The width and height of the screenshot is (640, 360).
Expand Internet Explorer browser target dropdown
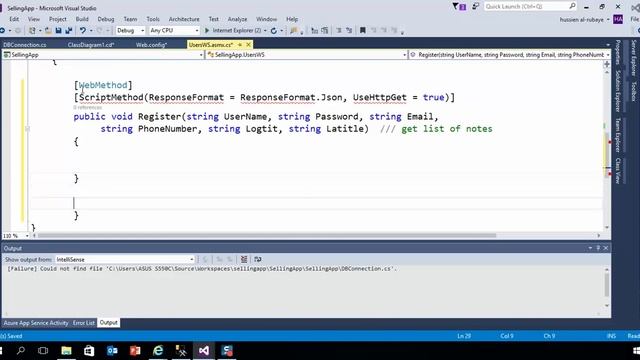265,31
